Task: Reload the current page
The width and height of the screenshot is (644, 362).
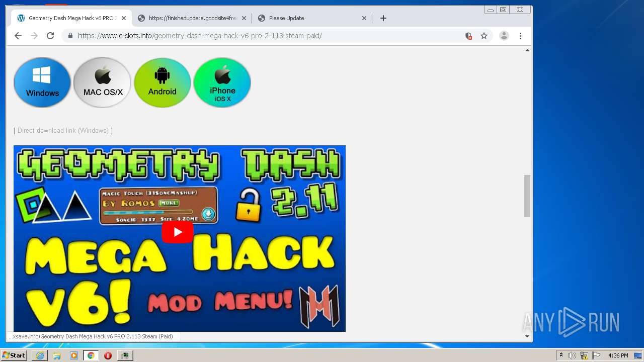Action: pyautogui.click(x=50, y=36)
